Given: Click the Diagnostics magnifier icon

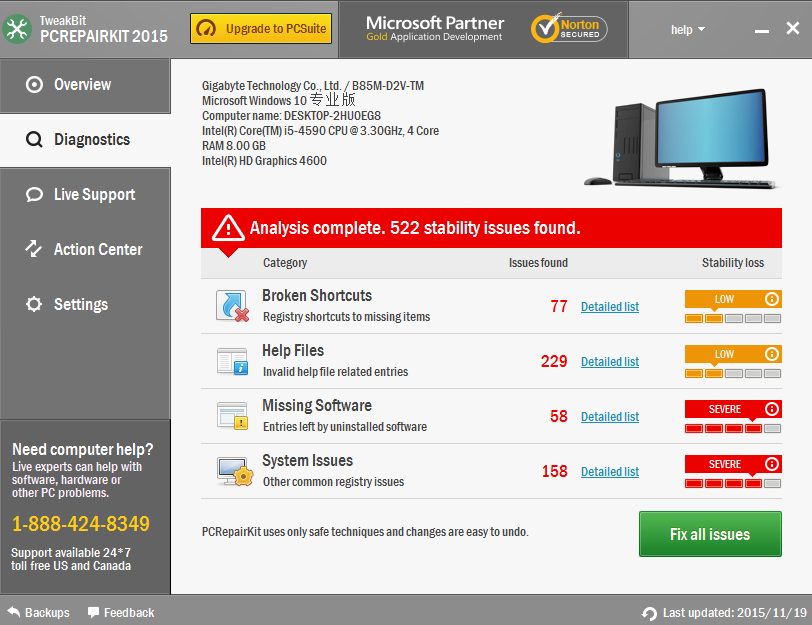Looking at the screenshot, I should [x=34, y=139].
